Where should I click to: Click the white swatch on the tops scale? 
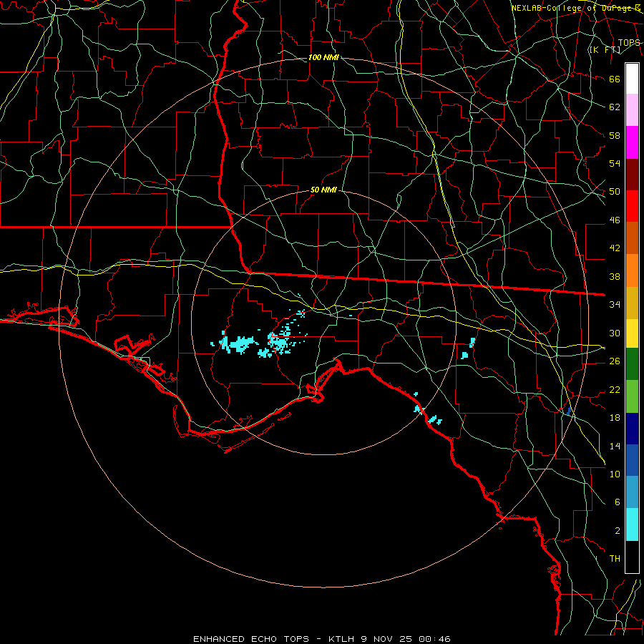[632, 79]
